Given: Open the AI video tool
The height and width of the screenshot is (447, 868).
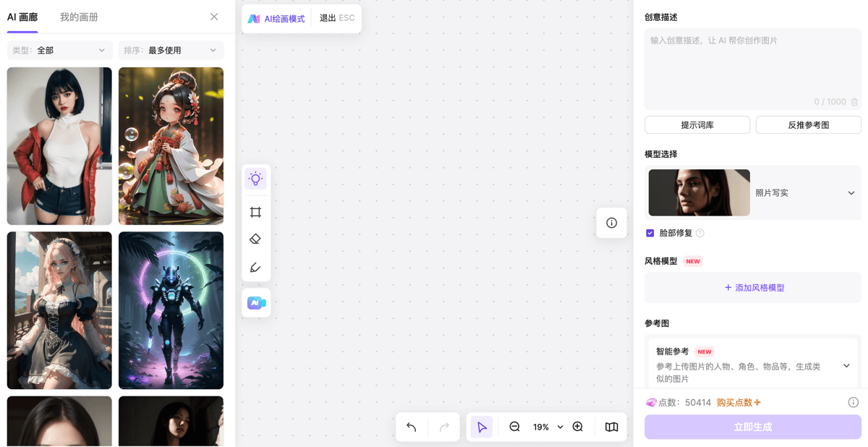Looking at the screenshot, I should pyautogui.click(x=256, y=303).
